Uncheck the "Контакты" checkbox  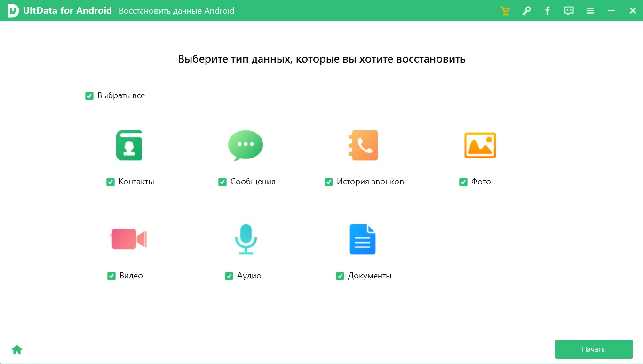111,182
